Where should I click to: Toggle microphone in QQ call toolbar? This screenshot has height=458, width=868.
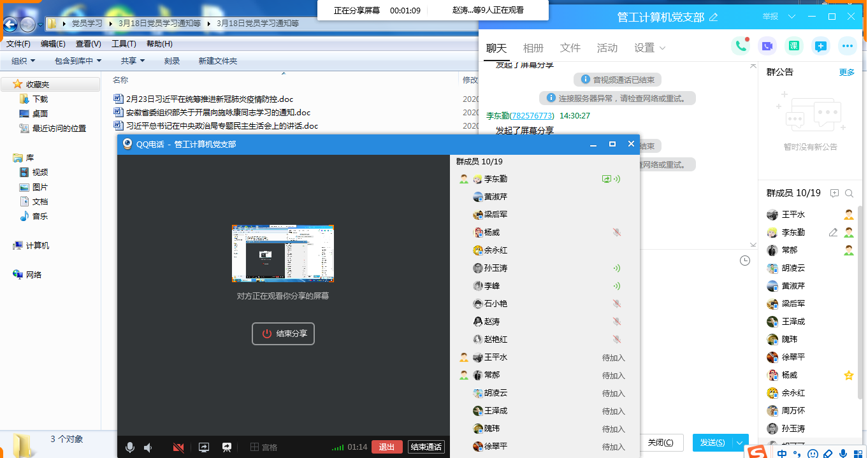pyautogui.click(x=130, y=448)
